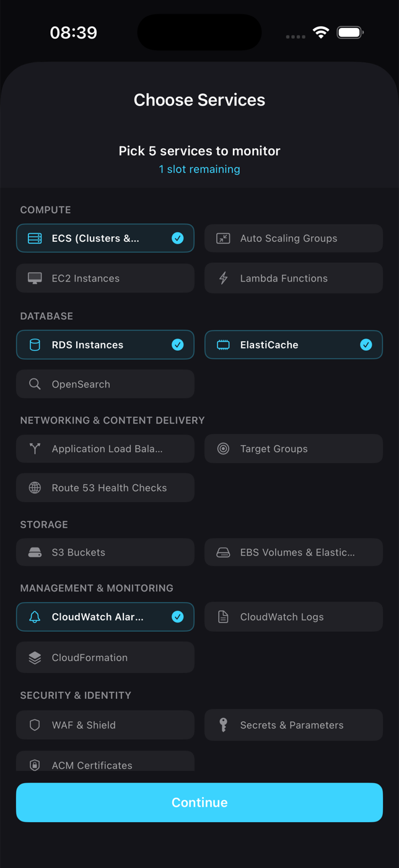The image size is (399, 868).
Task: Select the Target Groups service
Action: (294, 449)
